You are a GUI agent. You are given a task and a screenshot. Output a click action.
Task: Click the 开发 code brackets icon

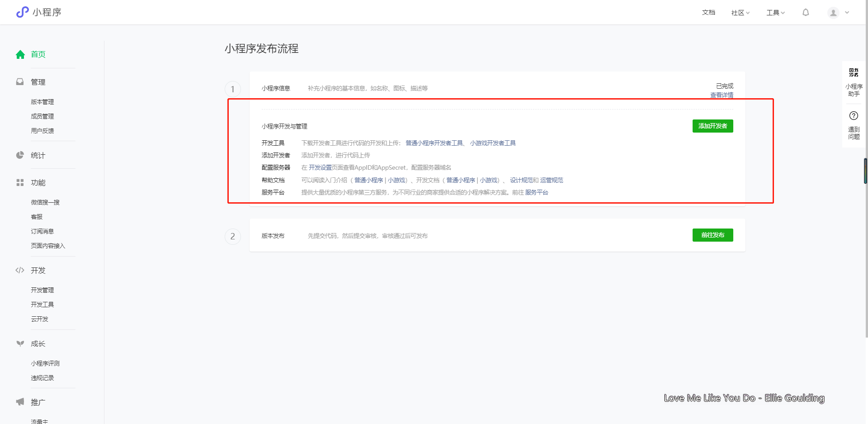tap(20, 270)
